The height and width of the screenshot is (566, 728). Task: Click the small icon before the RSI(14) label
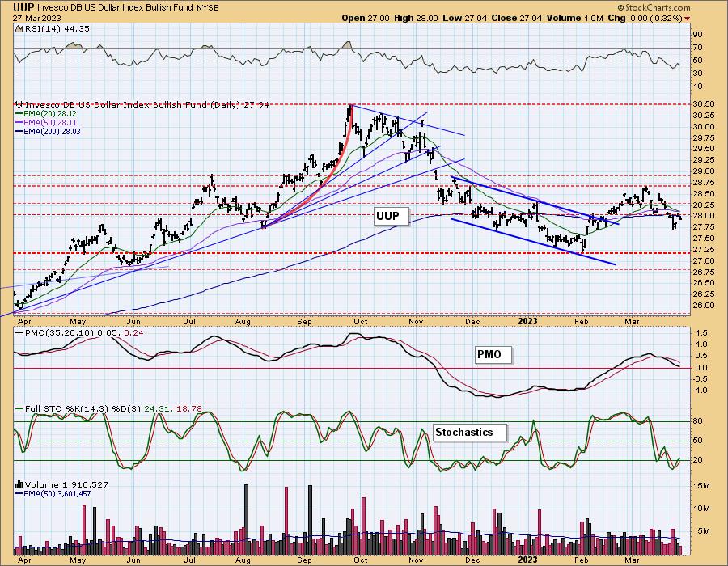19,28
